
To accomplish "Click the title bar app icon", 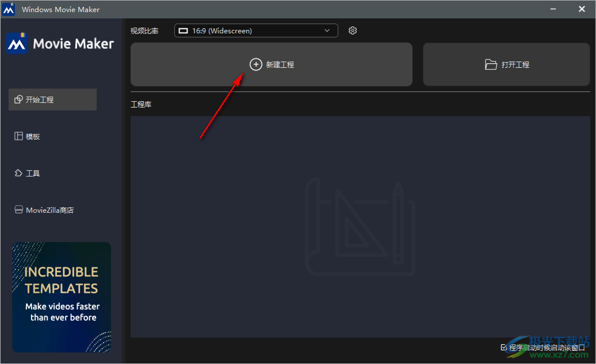I will point(9,9).
